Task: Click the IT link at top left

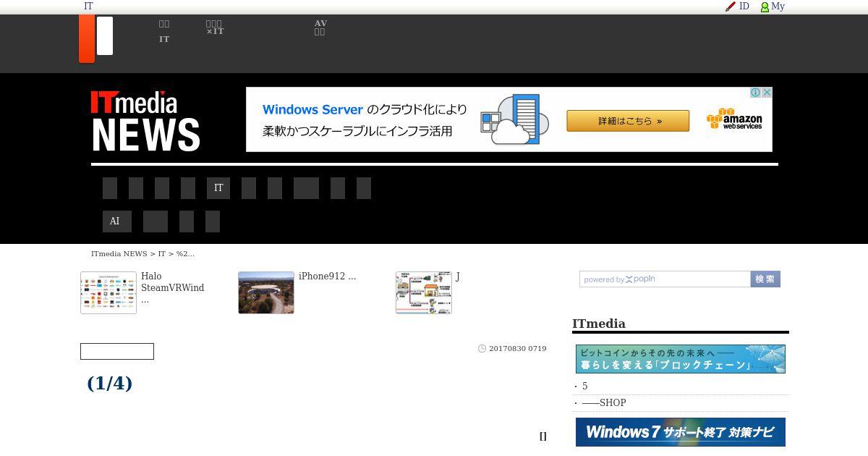Action: tap(88, 6)
